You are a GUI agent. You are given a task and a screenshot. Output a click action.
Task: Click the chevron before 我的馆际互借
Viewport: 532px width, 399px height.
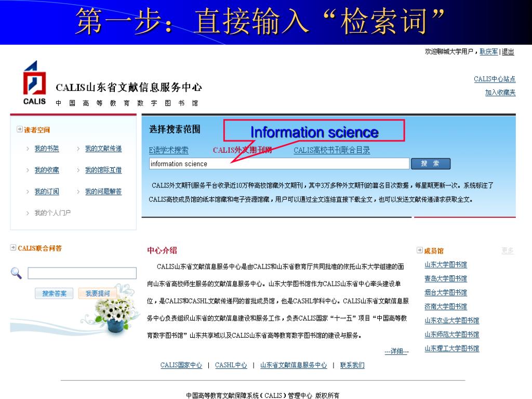tap(78, 170)
